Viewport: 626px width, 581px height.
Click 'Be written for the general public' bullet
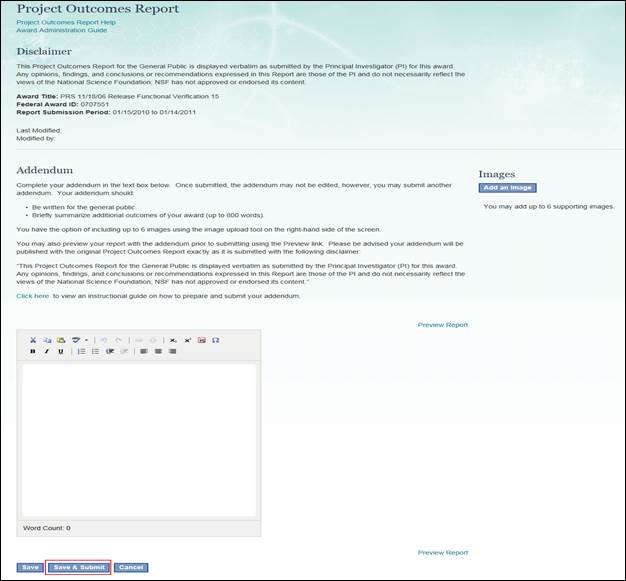(x=84, y=208)
